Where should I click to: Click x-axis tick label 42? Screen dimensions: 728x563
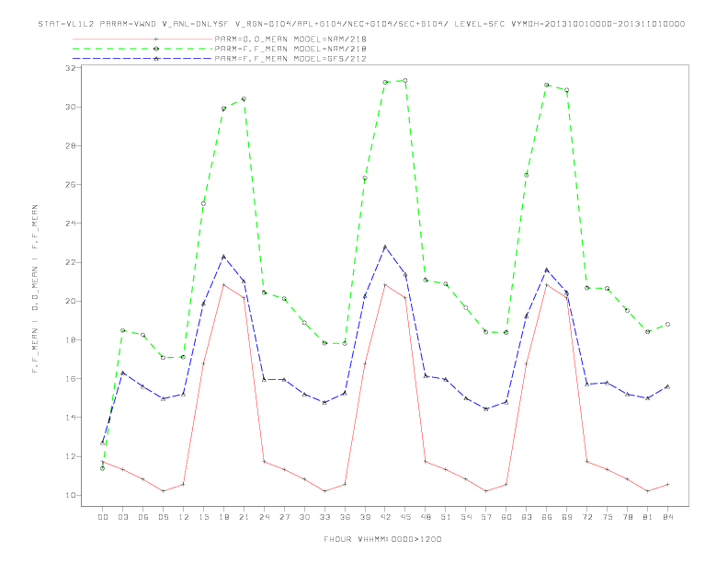385,517
